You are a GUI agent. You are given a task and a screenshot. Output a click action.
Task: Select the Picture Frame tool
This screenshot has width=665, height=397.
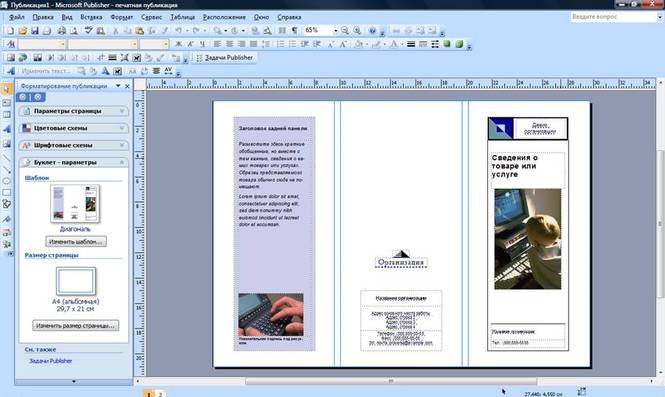[x=6, y=143]
